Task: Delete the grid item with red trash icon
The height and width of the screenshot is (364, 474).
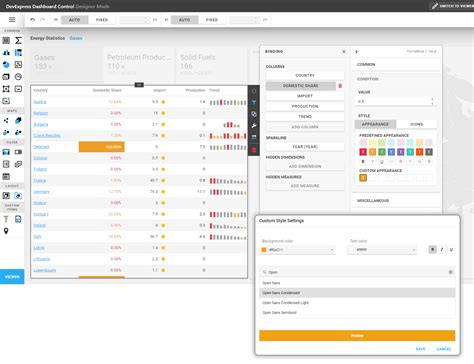Action: click(254, 150)
